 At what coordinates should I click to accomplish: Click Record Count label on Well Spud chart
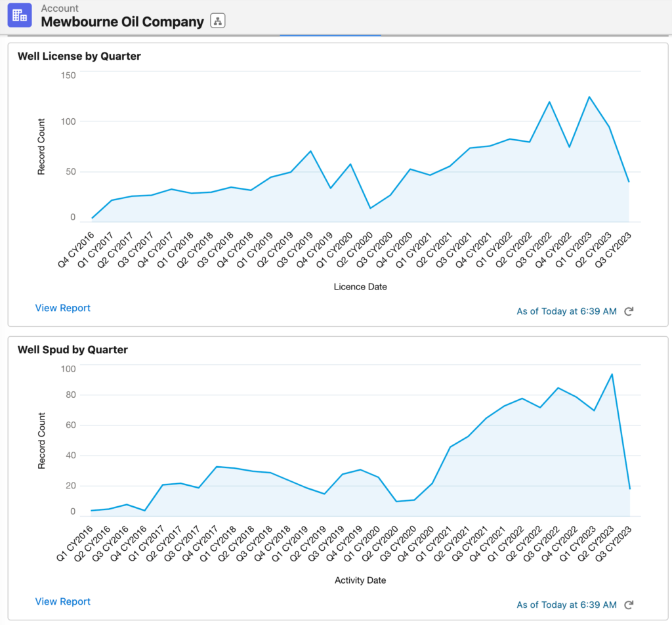click(41, 441)
